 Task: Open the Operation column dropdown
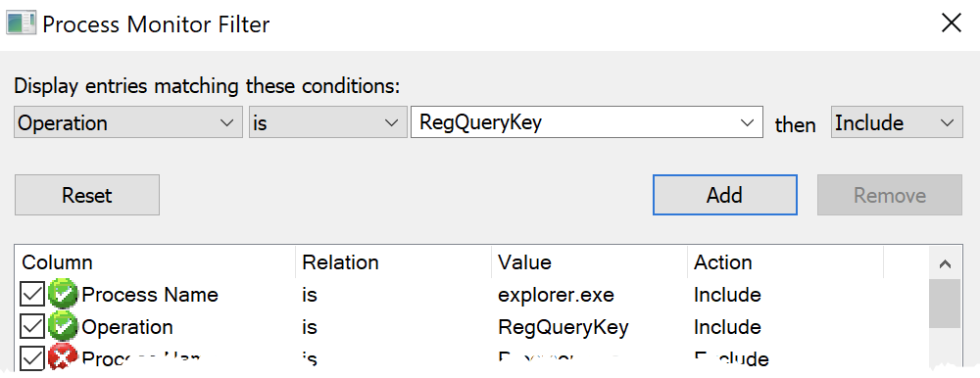pyautogui.click(x=128, y=122)
